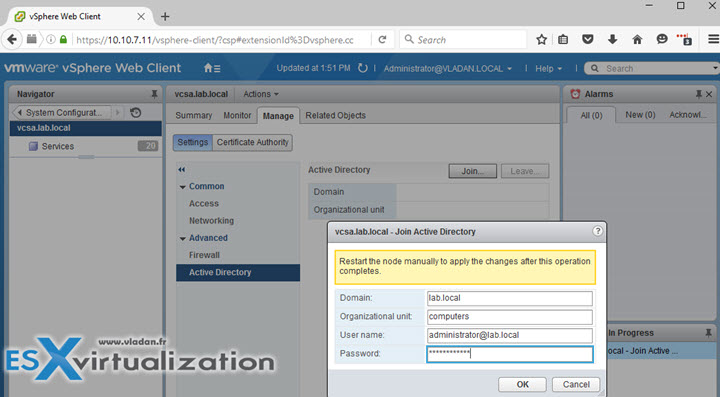Switch to the Summary tab
Screen dimensions: 720x397
[193, 116]
